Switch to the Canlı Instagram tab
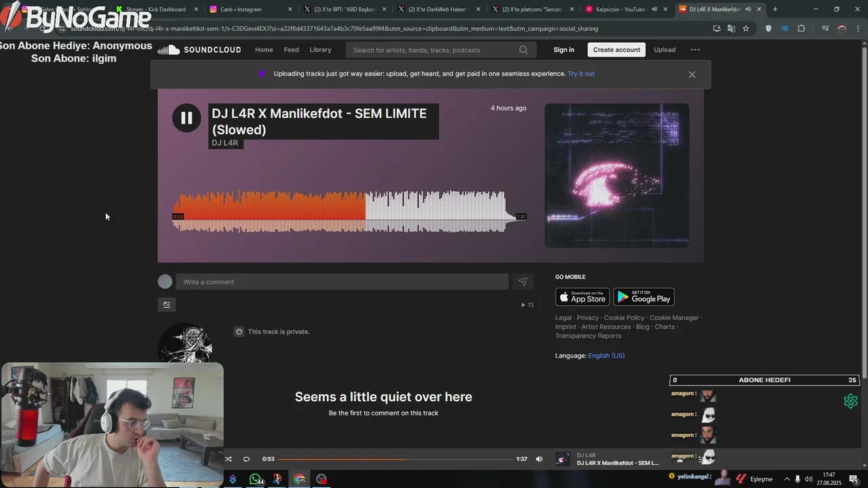 pyautogui.click(x=251, y=9)
